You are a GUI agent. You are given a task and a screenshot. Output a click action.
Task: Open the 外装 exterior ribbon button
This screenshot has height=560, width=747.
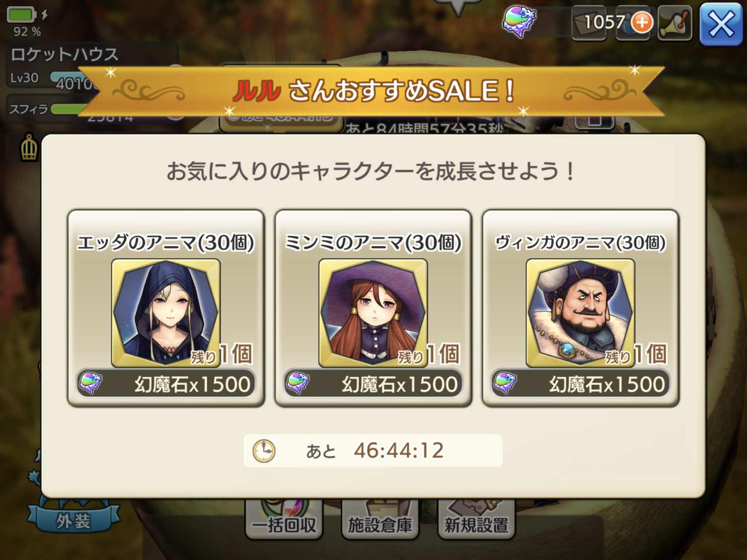pos(73,520)
